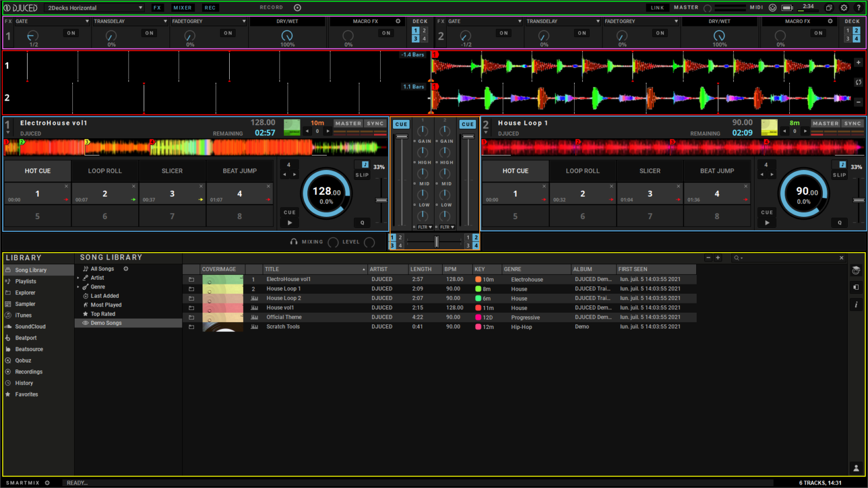Open SoundCloud in the library sidebar
868x488 pixels.
coord(30,327)
